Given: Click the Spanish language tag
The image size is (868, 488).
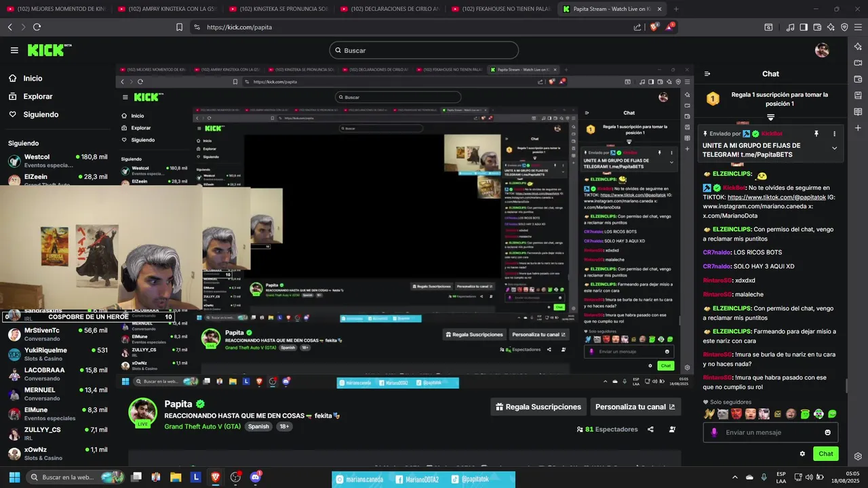Looking at the screenshot, I should point(258,426).
